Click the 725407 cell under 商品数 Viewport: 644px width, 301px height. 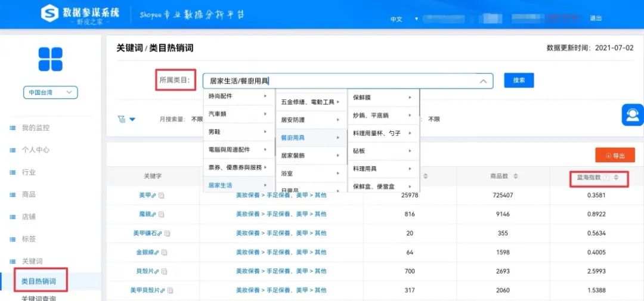tap(503, 196)
